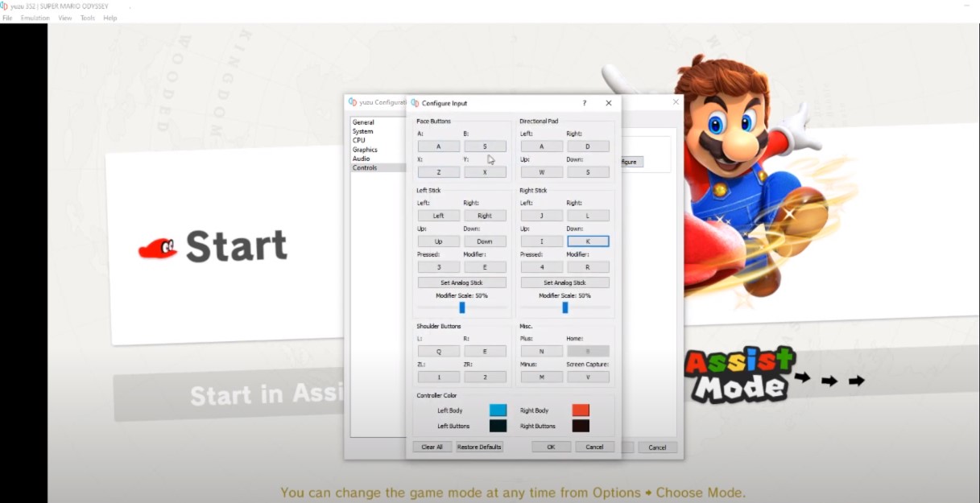Rebind Directional Pad Left key
Screen dimensions: 980x503
pyautogui.click(x=542, y=146)
